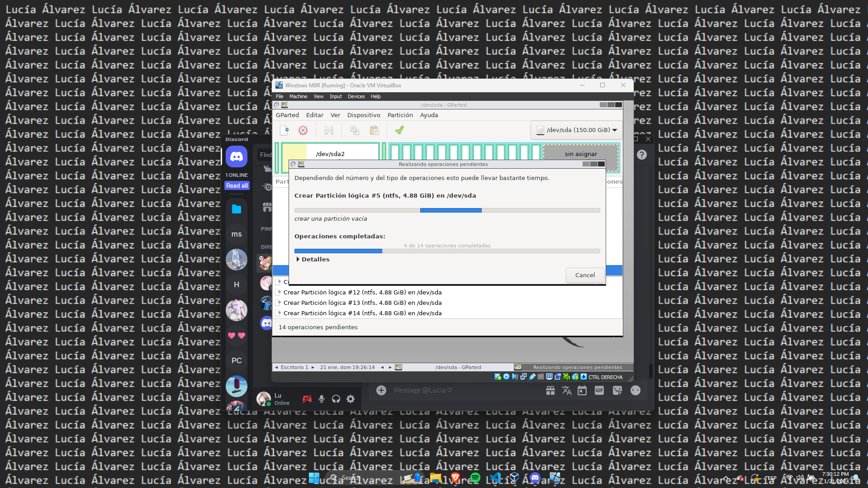Screen dimensions: 868x488
Task: Click the new partition icon in GParted
Action: pos(284,130)
